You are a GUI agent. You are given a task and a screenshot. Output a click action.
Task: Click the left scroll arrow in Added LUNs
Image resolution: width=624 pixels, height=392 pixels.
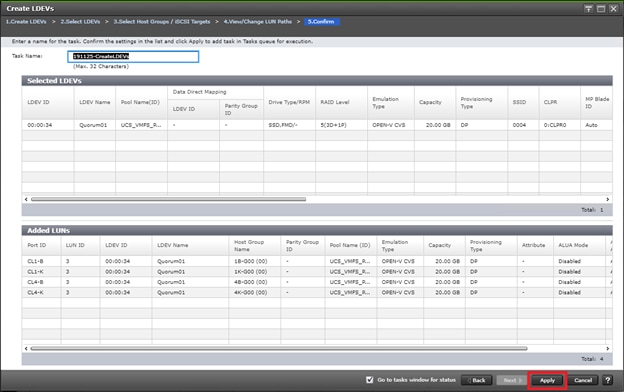pos(26,348)
